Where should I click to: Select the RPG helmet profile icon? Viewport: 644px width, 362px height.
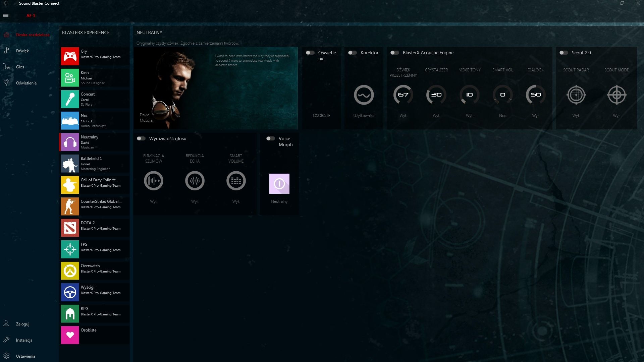[x=70, y=313]
